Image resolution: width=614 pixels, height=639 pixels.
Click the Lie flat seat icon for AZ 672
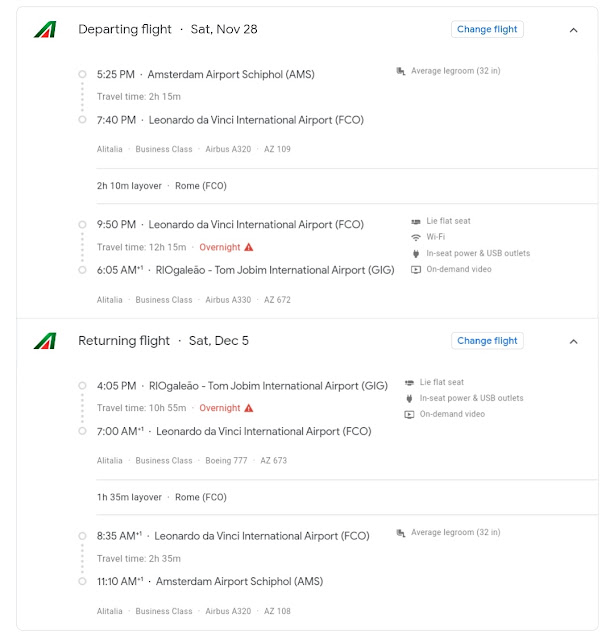[x=416, y=221]
